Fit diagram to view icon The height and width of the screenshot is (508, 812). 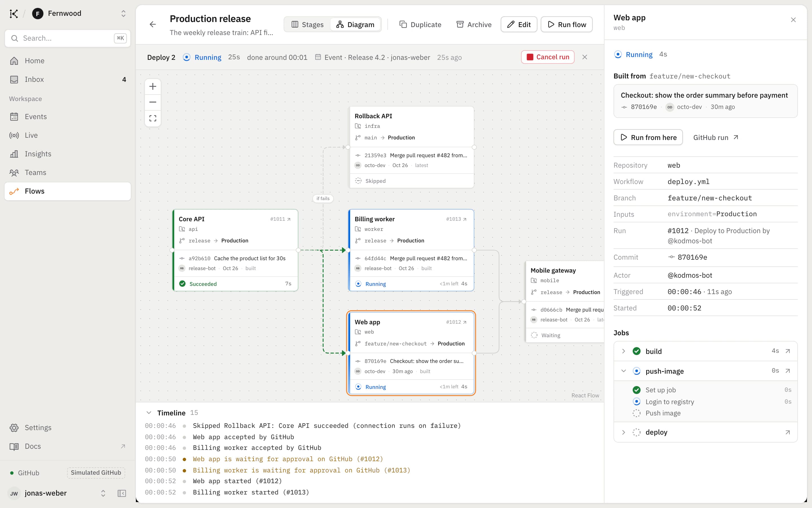pyautogui.click(x=153, y=118)
